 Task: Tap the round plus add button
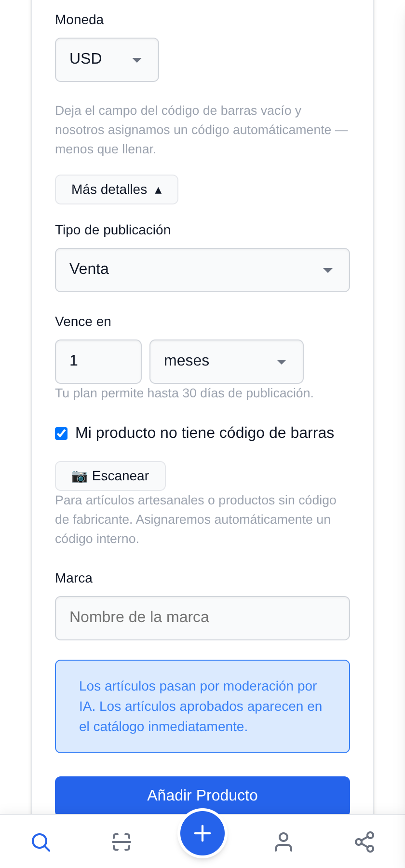click(202, 833)
